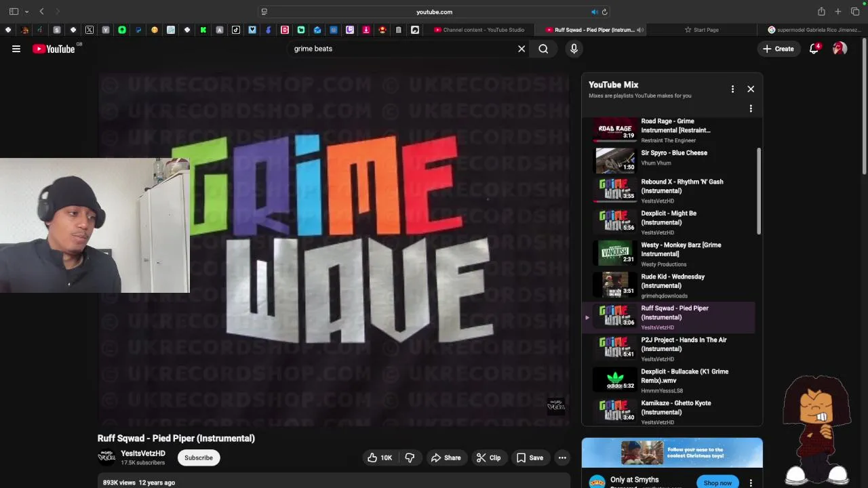Dislike the video
The image size is (868, 488).
(410, 457)
